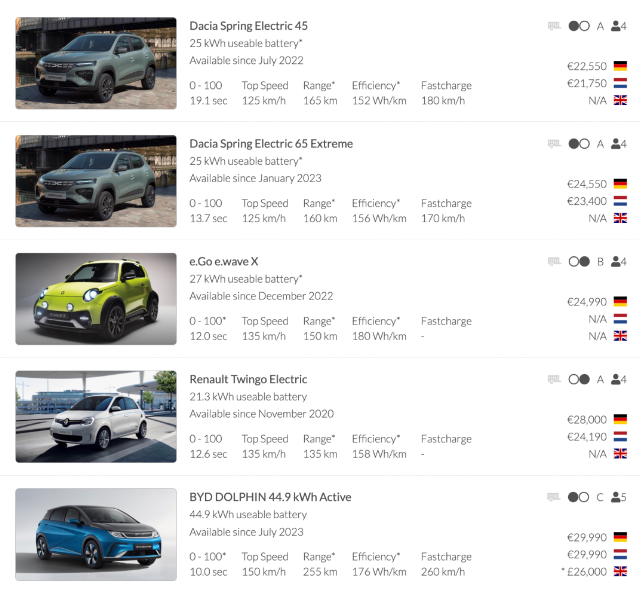Click the blue BYD Dolphin photo
The width and height of the screenshot is (640, 590).
pyautogui.click(x=96, y=535)
